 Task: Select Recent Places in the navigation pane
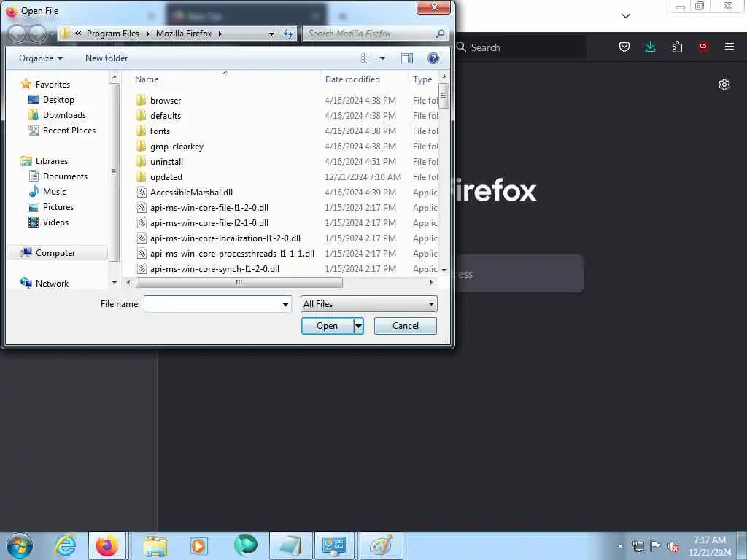pyautogui.click(x=69, y=130)
